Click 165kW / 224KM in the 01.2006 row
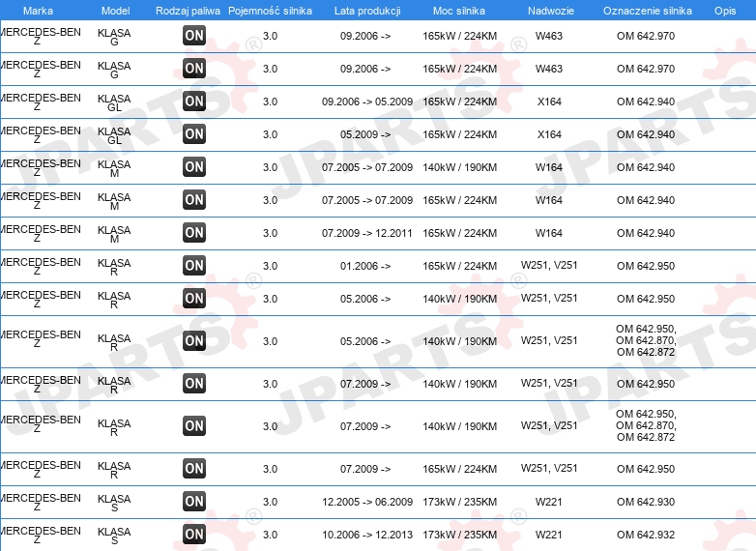 (x=459, y=266)
